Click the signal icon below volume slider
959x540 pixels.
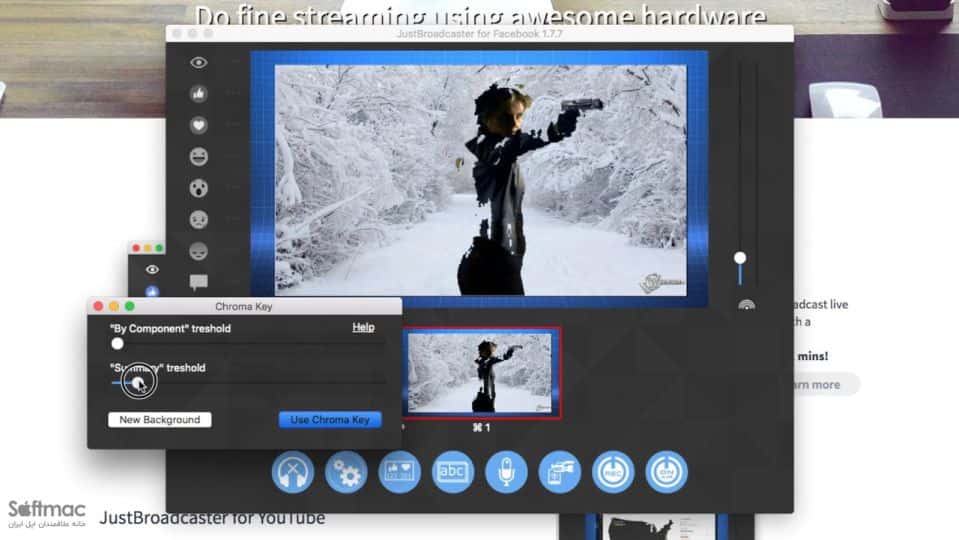pos(746,305)
